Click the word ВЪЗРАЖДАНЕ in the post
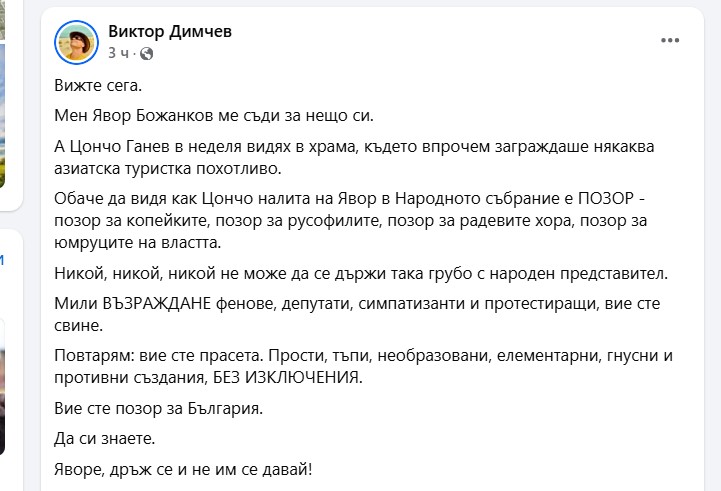This screenshot has width=721, height=491. click(x=157, y=303)
